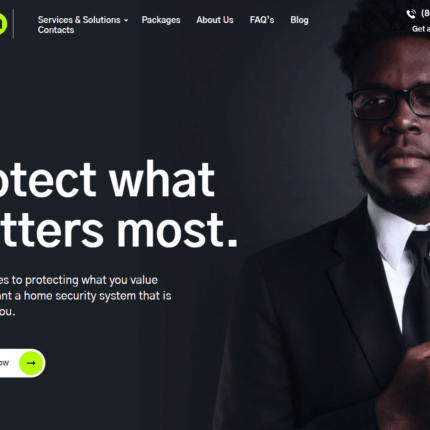Screen dimensions: 430x430
Task: Click the "home security system" paragraph line
Action: (86, 296)
